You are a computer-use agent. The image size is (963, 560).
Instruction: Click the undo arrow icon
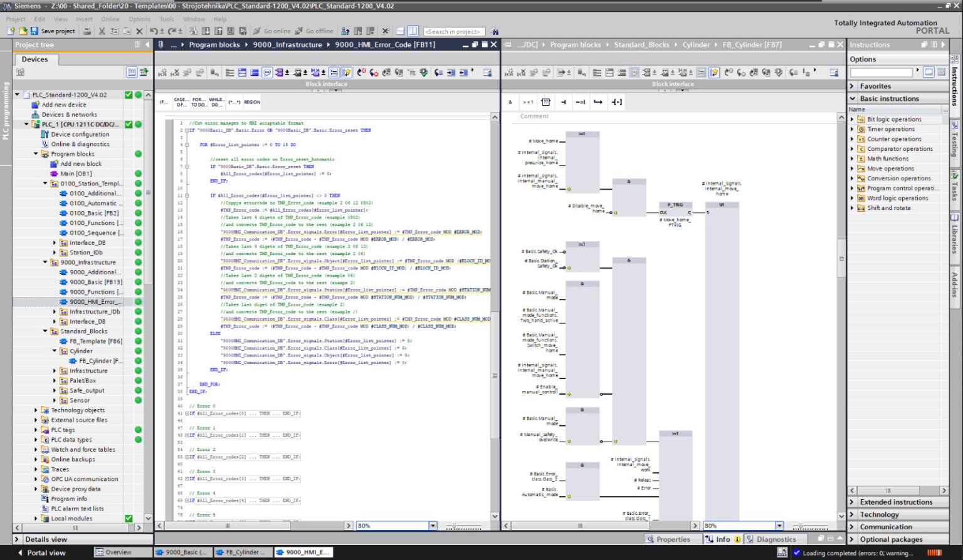click(x=154, y=31)
